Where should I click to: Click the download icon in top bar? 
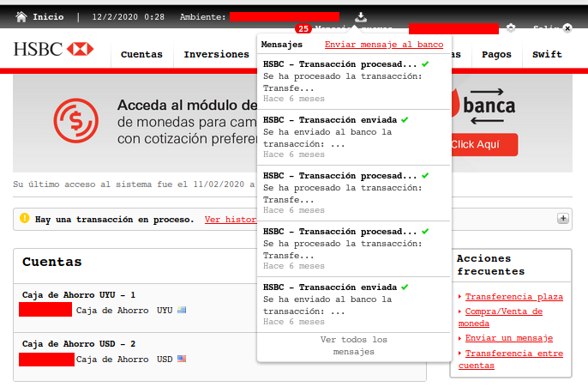coord(361,16)
